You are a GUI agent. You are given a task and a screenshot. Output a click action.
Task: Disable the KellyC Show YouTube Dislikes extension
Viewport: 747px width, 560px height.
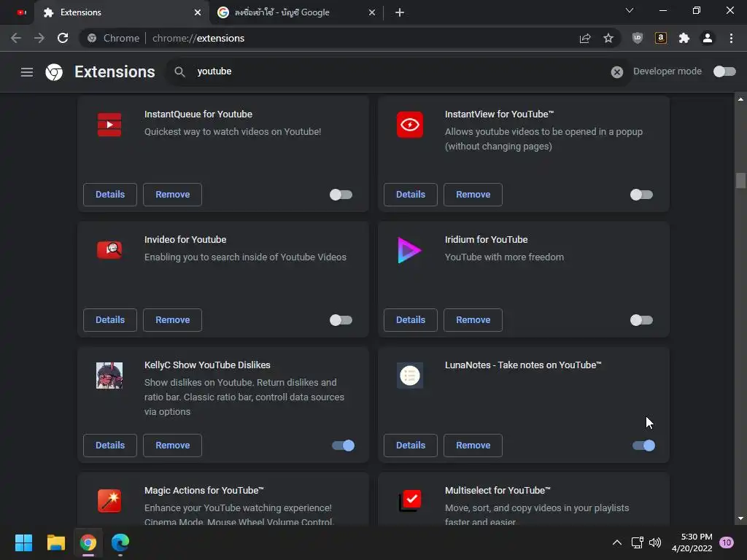tap(343, 446)
